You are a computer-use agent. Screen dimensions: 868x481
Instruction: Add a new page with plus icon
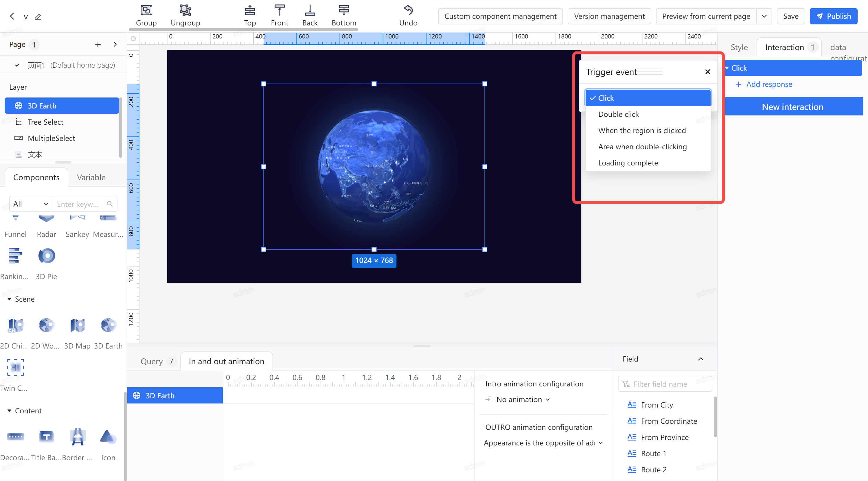pos(98,45)
